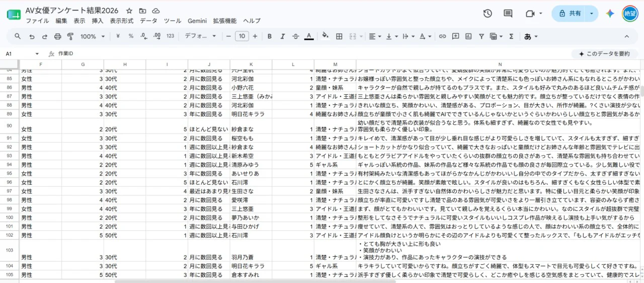Viewport: 644px width, 283px height.
Task: Open the borders tool
Action: coord(339,36)
